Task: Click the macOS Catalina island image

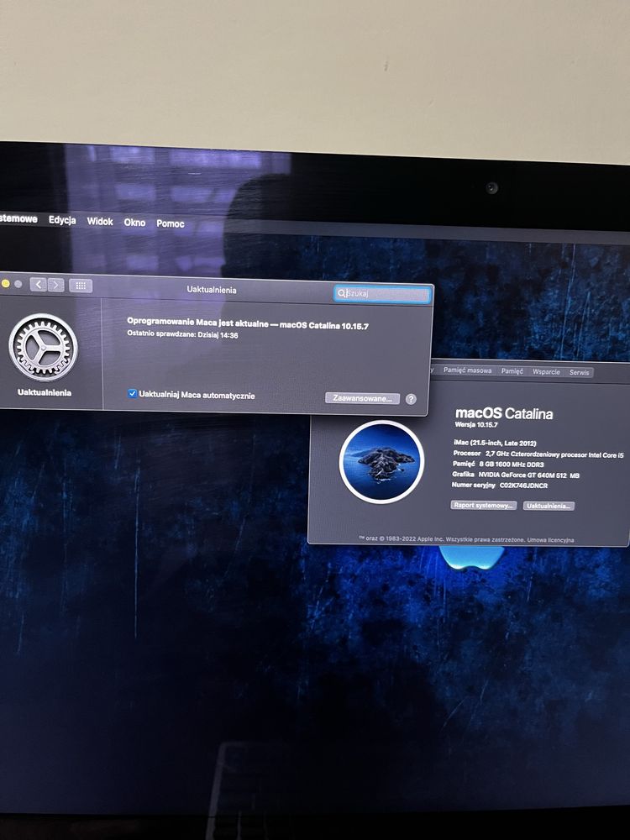Action: (381, 462)
